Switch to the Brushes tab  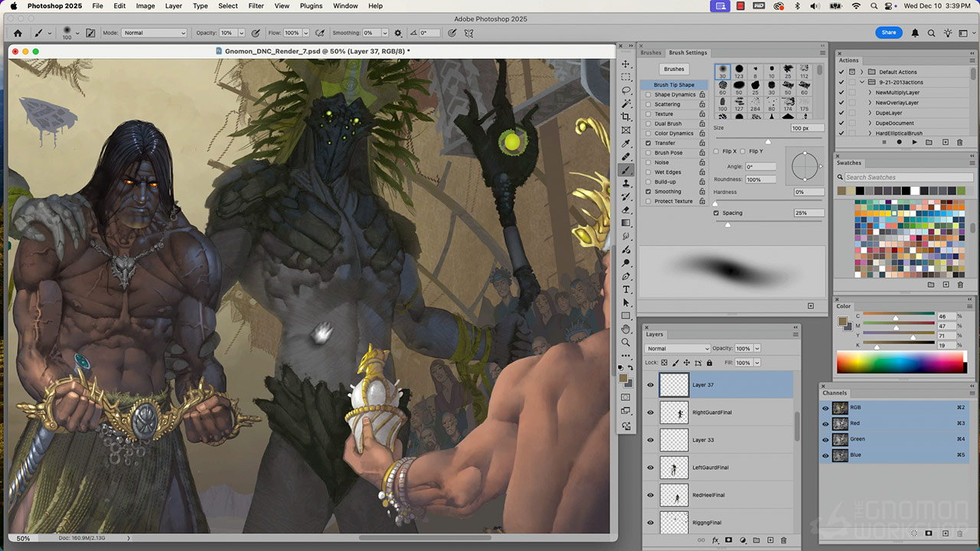(x=651, y=53)
